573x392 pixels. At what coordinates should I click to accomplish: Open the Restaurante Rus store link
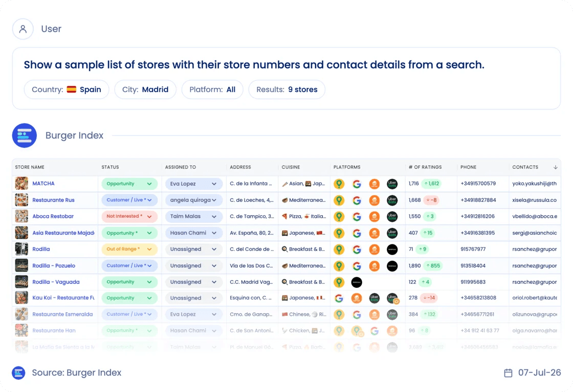click(53, 200)
